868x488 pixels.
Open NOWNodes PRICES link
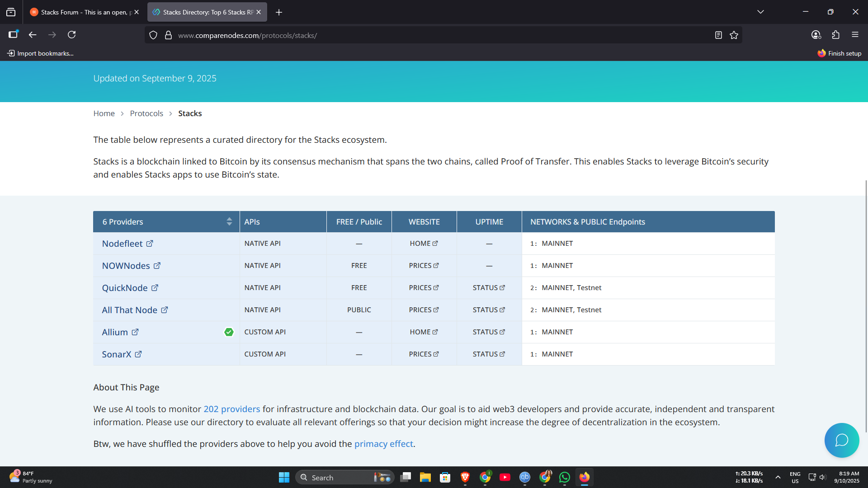point(424,266)
